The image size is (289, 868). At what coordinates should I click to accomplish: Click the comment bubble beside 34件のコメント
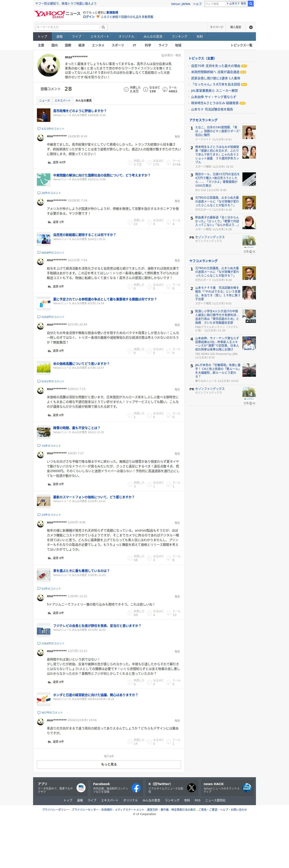click(x=39, y=515)
